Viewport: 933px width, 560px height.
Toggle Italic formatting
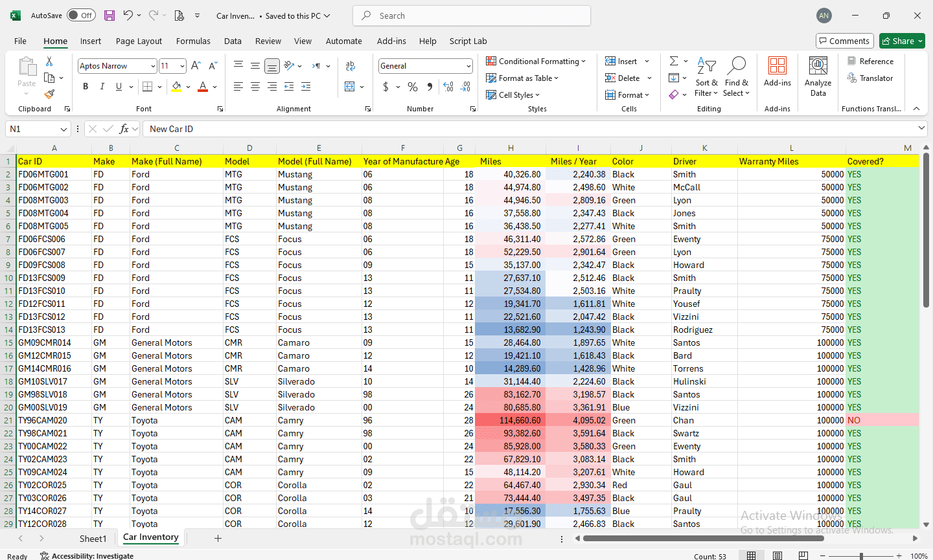[x=102, y=87]
